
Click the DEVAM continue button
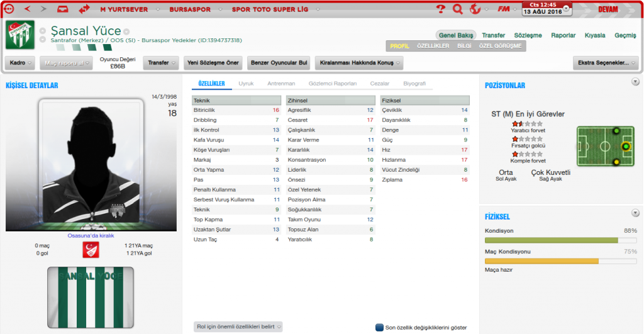point(608,9)
